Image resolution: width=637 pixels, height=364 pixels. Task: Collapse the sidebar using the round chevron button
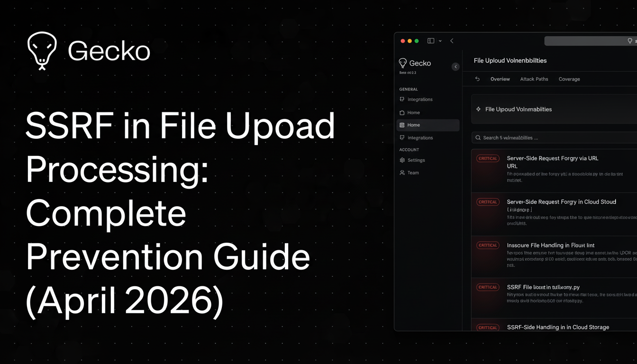coord(455,67)
